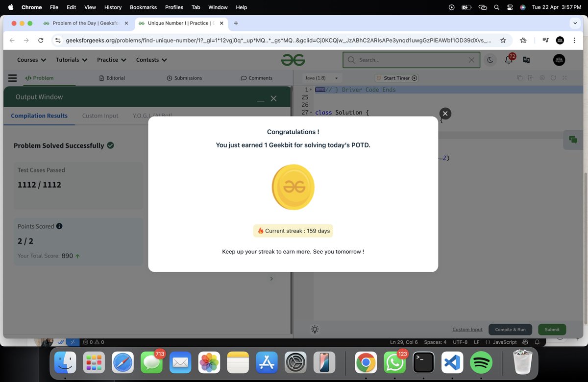Click the GeeksforGeeks logo in the header
Viewport: 588px width, 382px height.
pyautogui.click(x=293, y=60)
